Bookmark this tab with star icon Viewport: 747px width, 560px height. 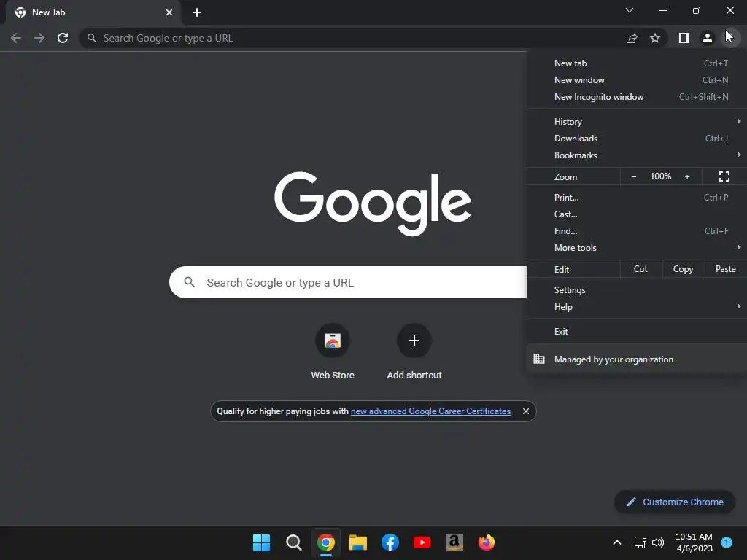pyautogui.click(x=655, y=38)
